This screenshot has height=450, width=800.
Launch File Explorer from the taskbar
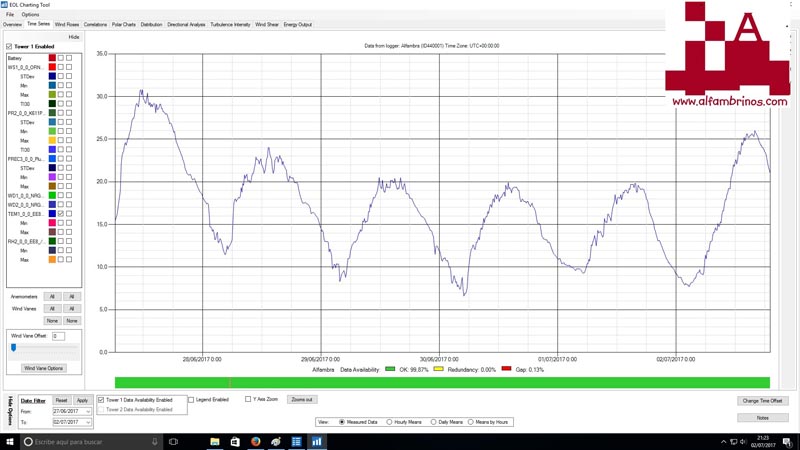[x=215, y=442]
